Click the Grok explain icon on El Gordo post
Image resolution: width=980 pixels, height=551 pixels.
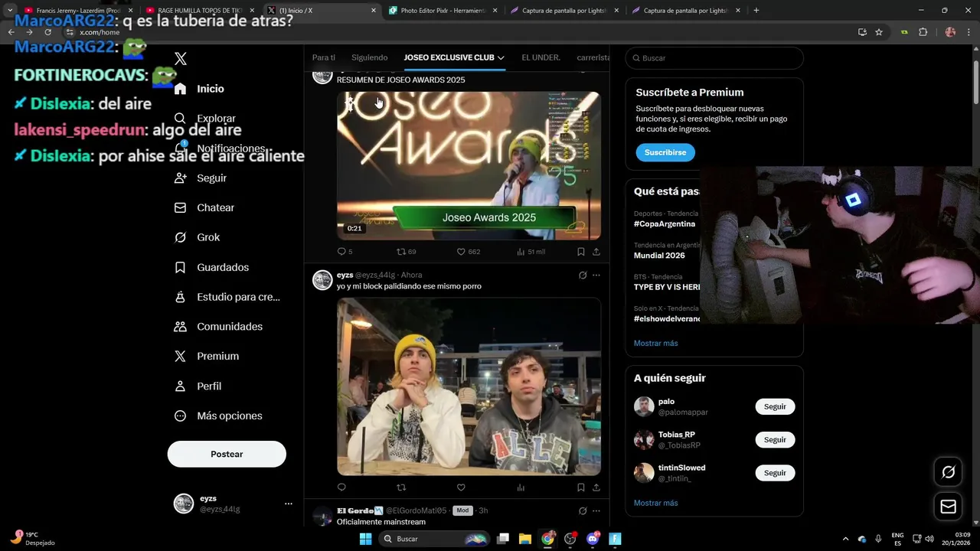click(x=583, y=510)
